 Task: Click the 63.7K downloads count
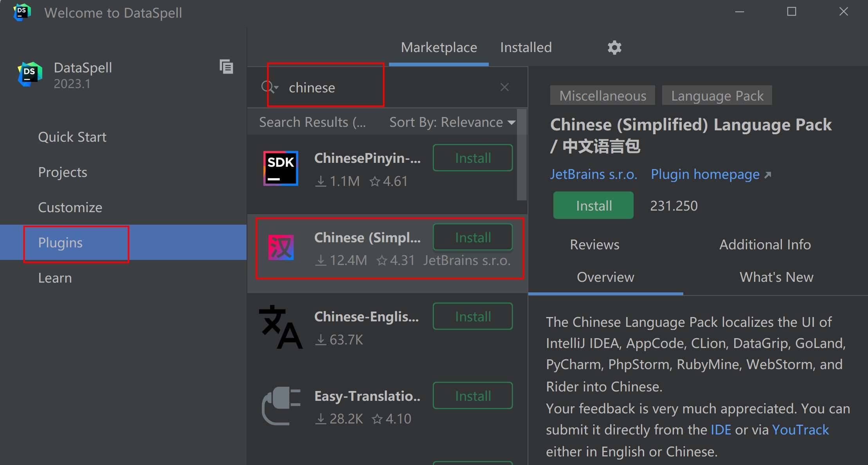tap(339, 340)
